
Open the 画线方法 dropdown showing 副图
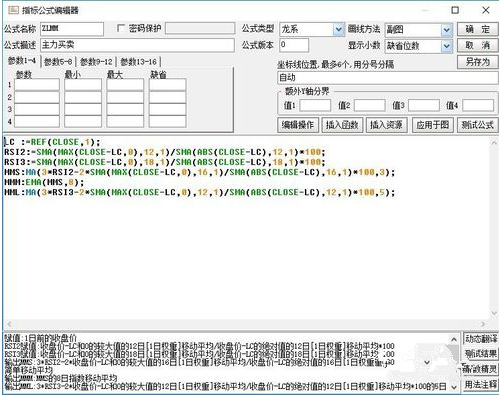tap(447, 30)
